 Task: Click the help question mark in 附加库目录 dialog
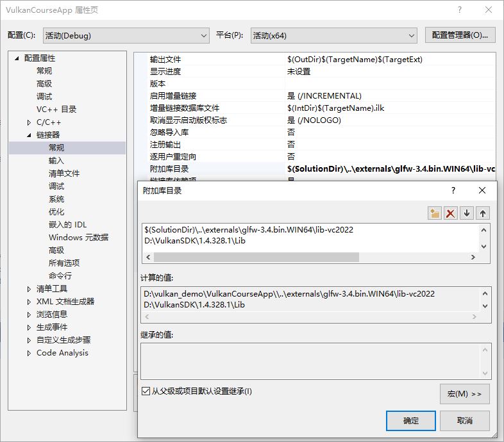453,191
